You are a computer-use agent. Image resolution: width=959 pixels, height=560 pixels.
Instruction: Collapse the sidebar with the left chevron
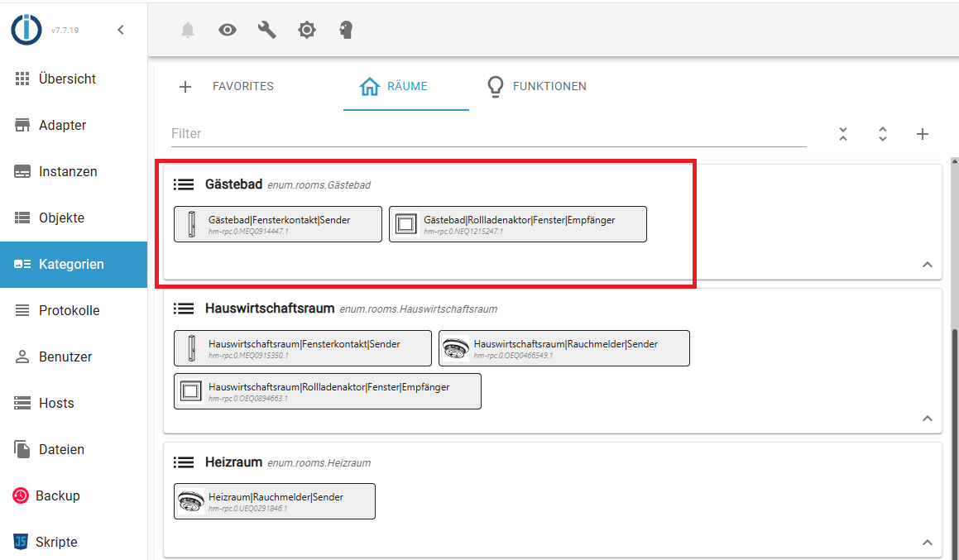tap(121, 29)
